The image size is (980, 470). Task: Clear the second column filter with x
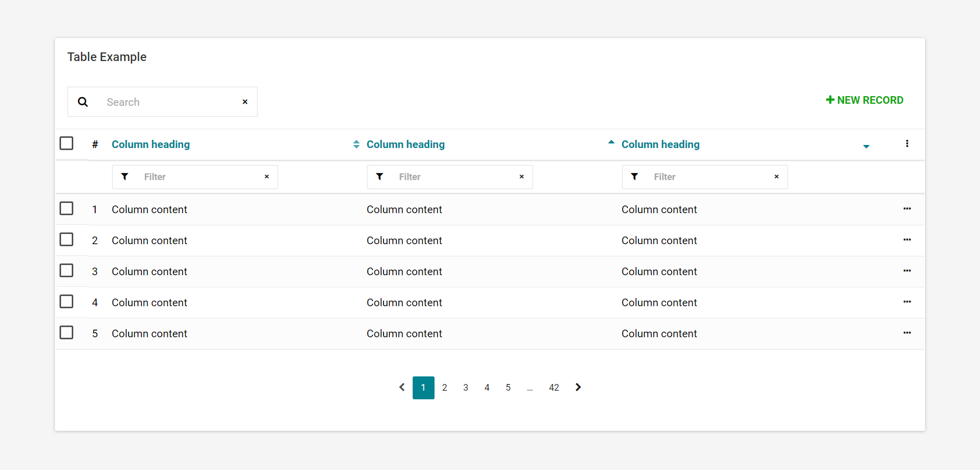[521, 177]
